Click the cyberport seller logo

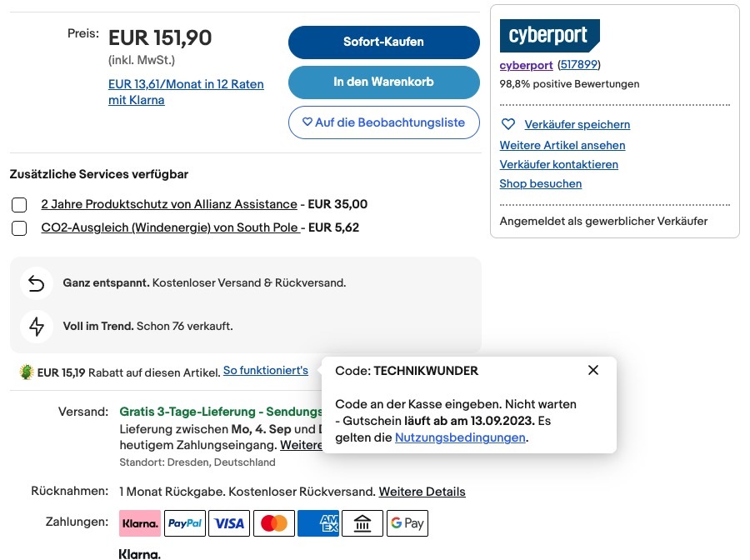pyautogui.click(x=549, y=36)
